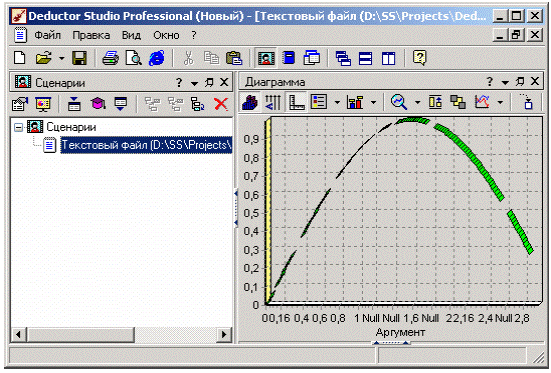Screen dimensions: 551x373
Task: Expand the legend options dropdown arrow
Action: coord(337,103)
